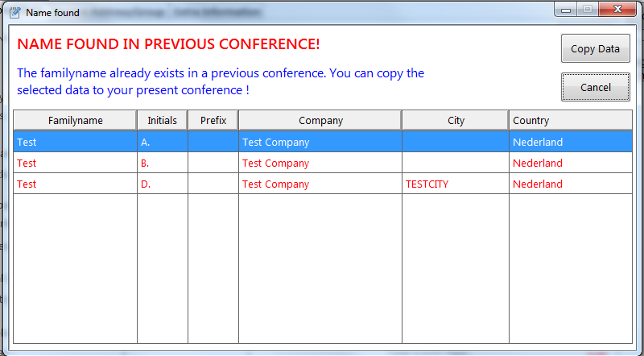644x356 pixels.
Task: Minimize the Name found window
Action: coord(567,10)
